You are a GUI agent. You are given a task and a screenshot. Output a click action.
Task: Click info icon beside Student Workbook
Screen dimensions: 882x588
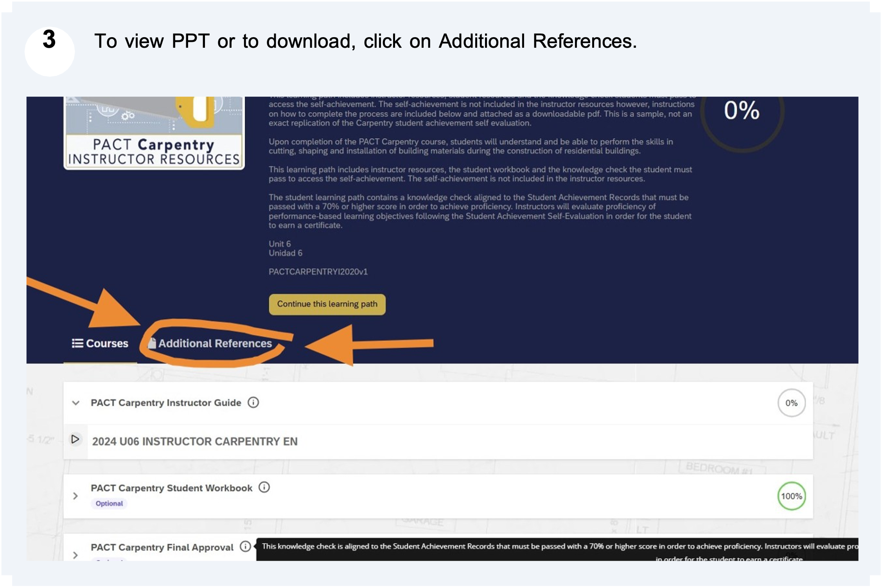tap(264, 487)
